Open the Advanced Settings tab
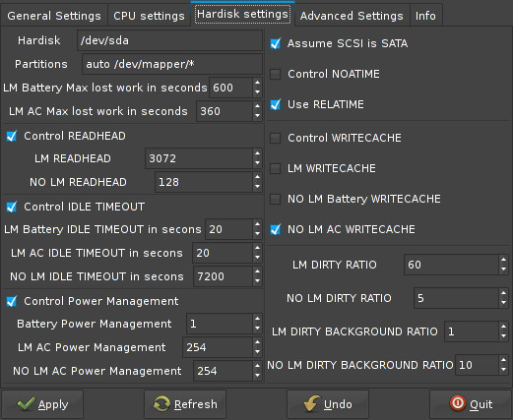The image size is (513, 420). 352,16
